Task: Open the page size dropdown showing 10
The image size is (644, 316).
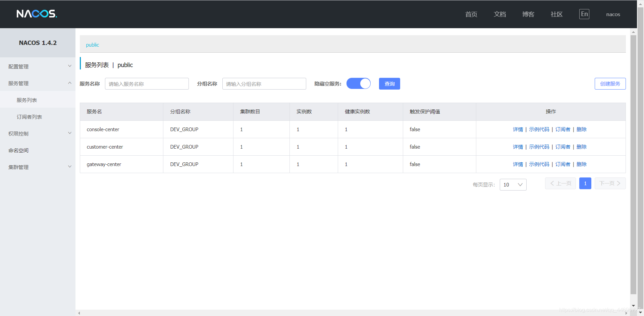Action: [x=513, y=185]
